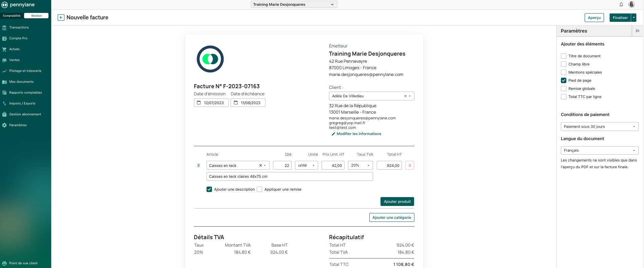The height and width of the screenshot is (268, 644).
Task: Check Appliquer une remise
Action: (x=259, y=189)
